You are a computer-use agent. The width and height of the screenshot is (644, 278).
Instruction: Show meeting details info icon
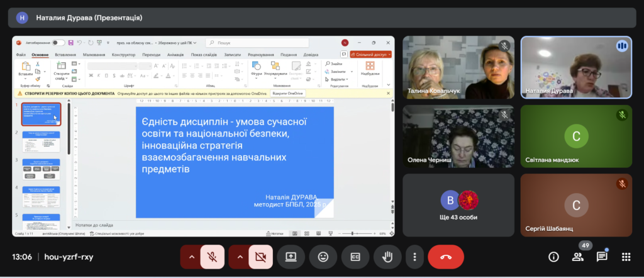click(x=553, y=257)
